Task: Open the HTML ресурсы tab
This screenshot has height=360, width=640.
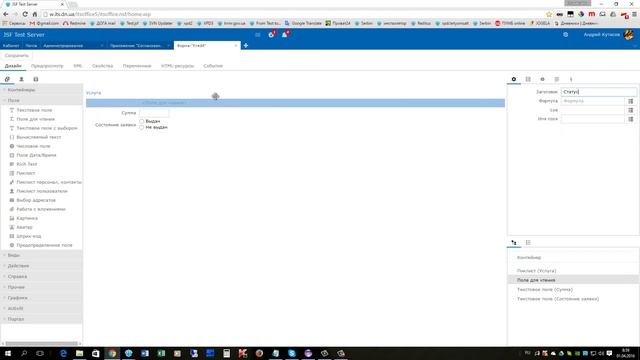Action: (x=177, y=66)
